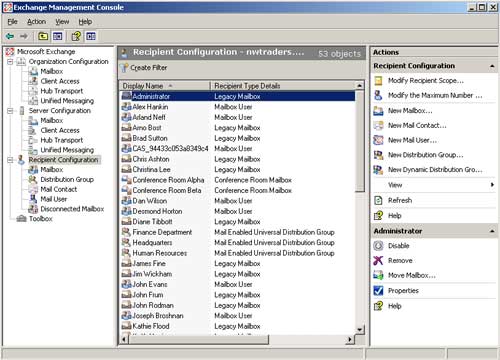Click the New Dynamic Distribution Group icon
The height and width of the screenshot is (360, 500).
(378, 170)
